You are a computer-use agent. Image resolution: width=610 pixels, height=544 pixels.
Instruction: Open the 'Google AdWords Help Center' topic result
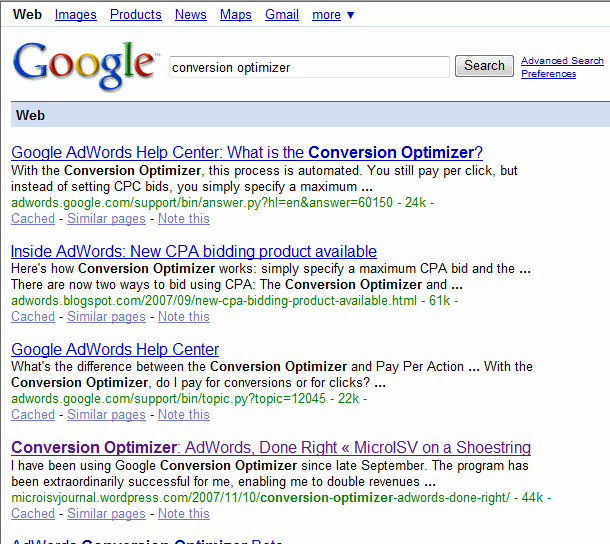click(115, 349)
